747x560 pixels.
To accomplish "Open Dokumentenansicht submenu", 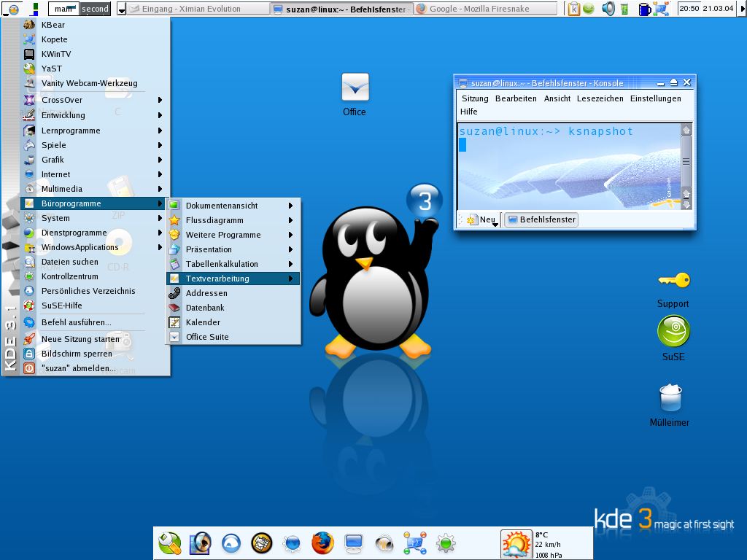I will coord(233,206).
